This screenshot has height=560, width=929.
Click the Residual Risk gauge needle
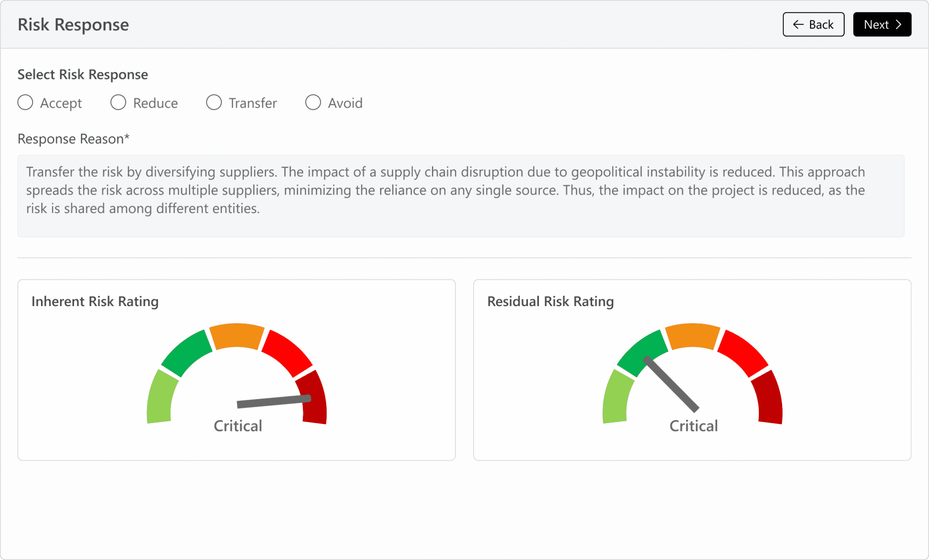(x=672, y=384)
